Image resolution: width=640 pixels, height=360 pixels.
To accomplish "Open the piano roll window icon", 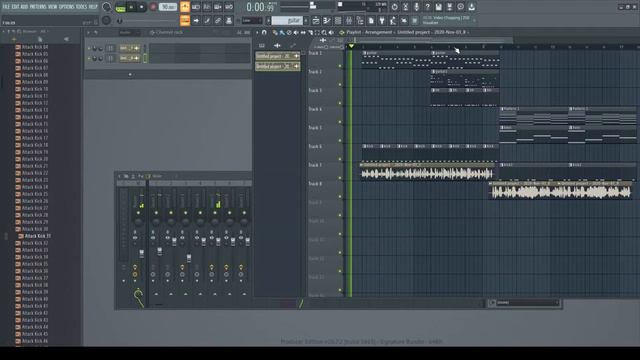I will [x=327, y=20].
